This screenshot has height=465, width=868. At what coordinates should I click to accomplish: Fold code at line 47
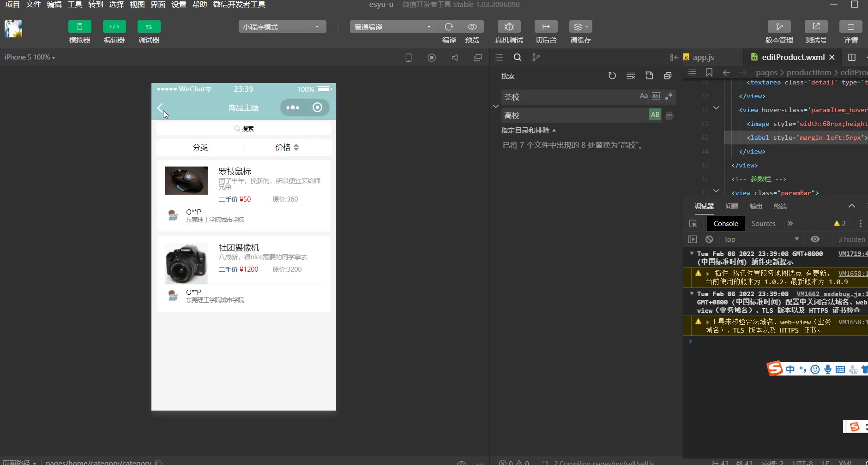(716, 191)
